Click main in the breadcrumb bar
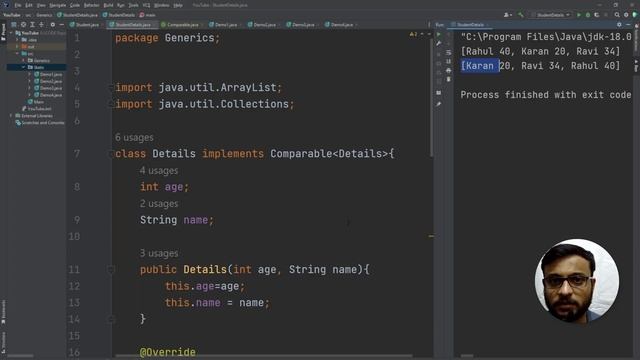Viewport: 640px width, 360px height. (x=148, y=15)
